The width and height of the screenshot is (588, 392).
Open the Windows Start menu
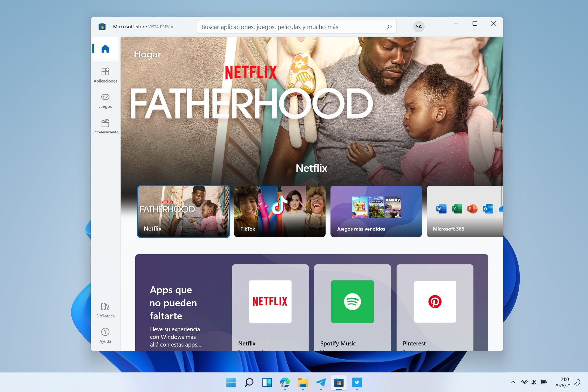231,382
